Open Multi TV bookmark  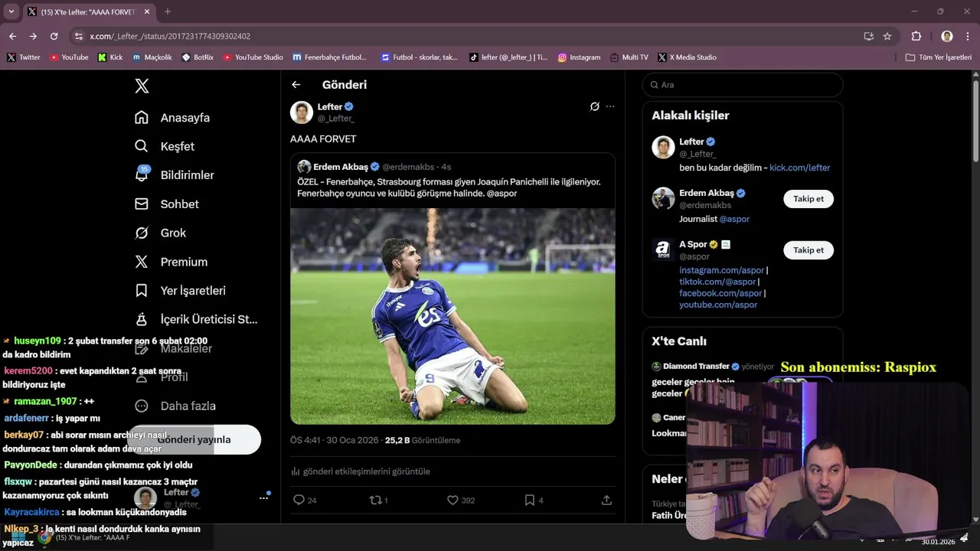click(x=629, y=57)
